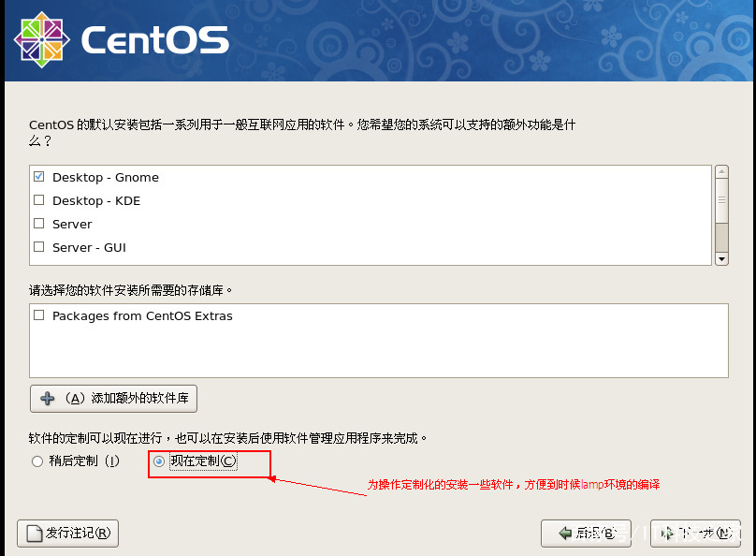The height and width of the screenshot is (556, 756).
Task: Click the scroll down arrow of the software list
Action: click(x=721, y=259)
